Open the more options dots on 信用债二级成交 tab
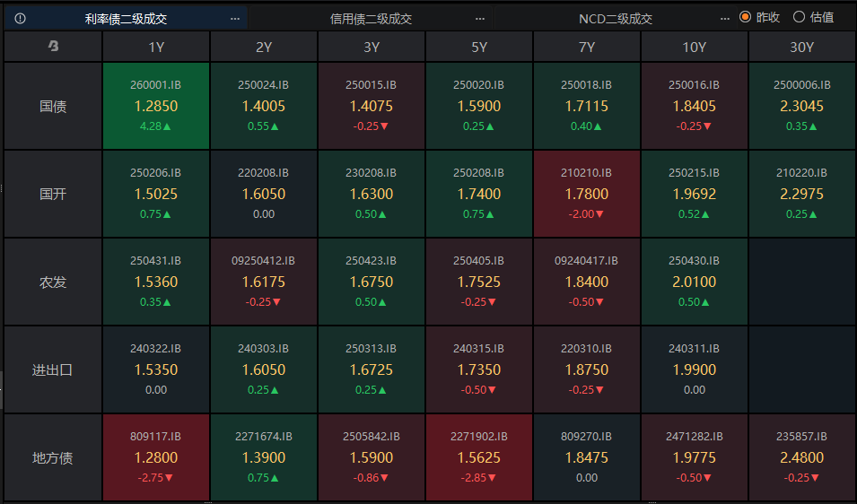857x504 pixels. [480, 18]
